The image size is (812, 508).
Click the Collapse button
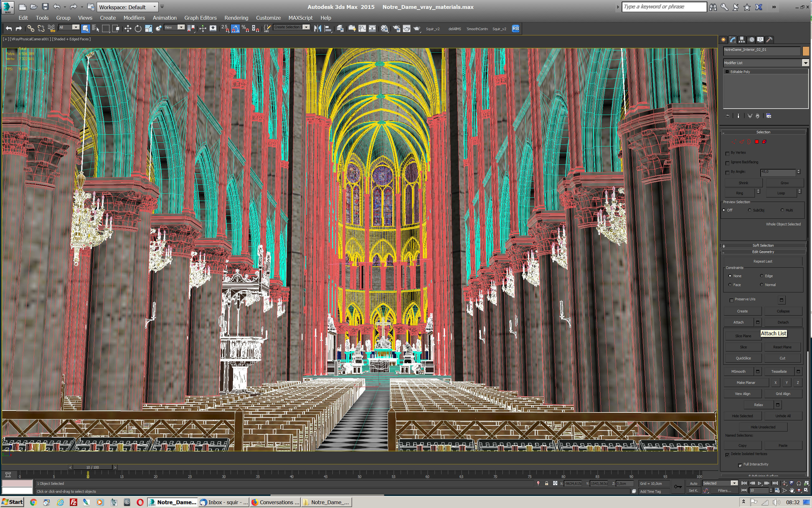coord(783,311)
